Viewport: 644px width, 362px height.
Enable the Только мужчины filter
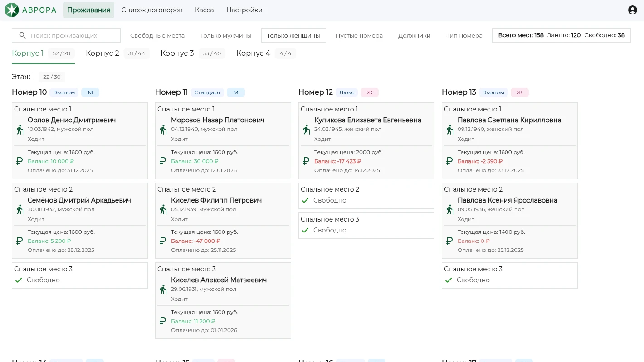pos(226,35)
